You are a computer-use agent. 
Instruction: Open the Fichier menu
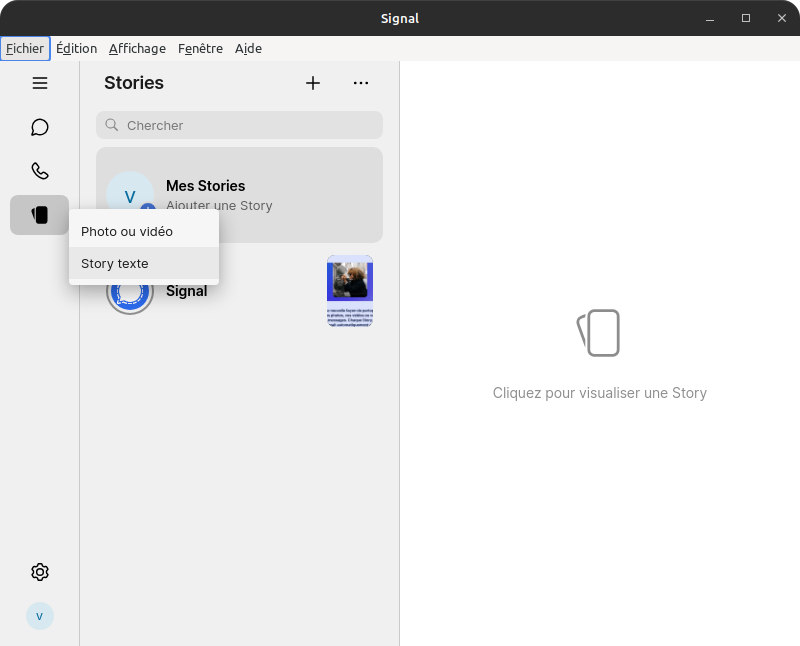click(x=25, y=48)
